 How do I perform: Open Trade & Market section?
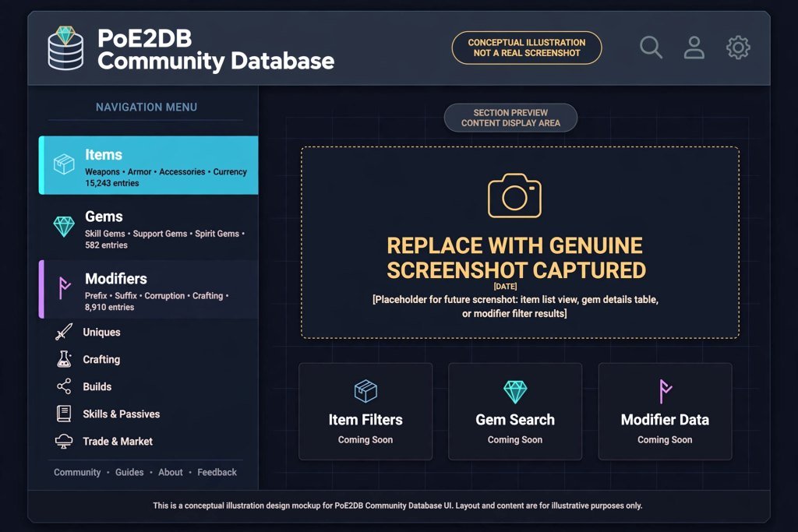[x=118, y=442]
